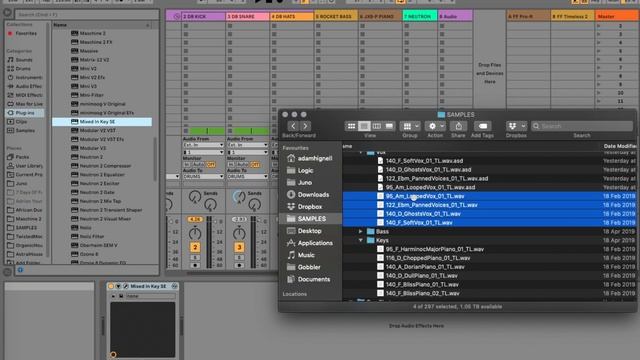Click DB SNARE Send A knob

[239, 197]
